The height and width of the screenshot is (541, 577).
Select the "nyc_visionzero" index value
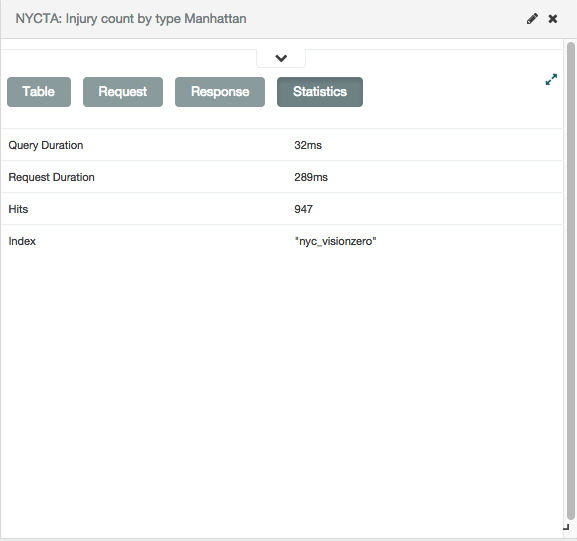[x=335, y=241]
